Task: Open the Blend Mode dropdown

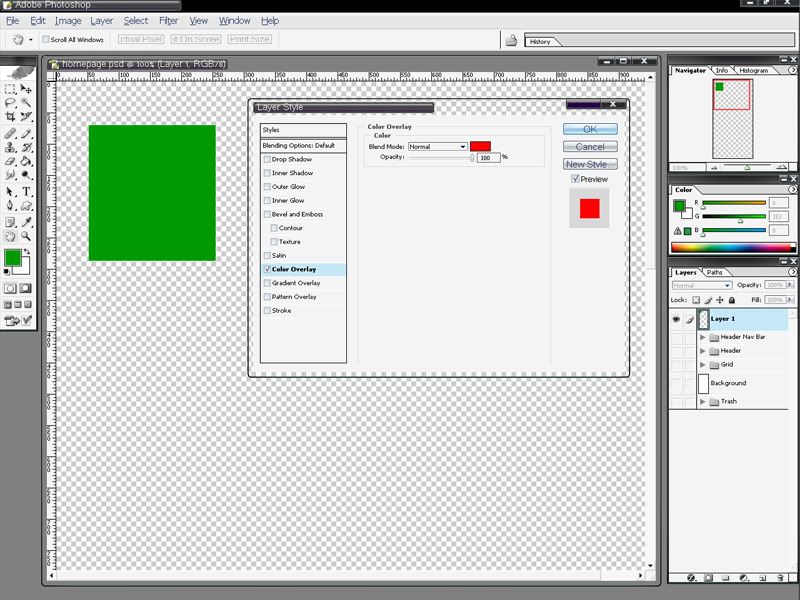Action: (438, 146)
